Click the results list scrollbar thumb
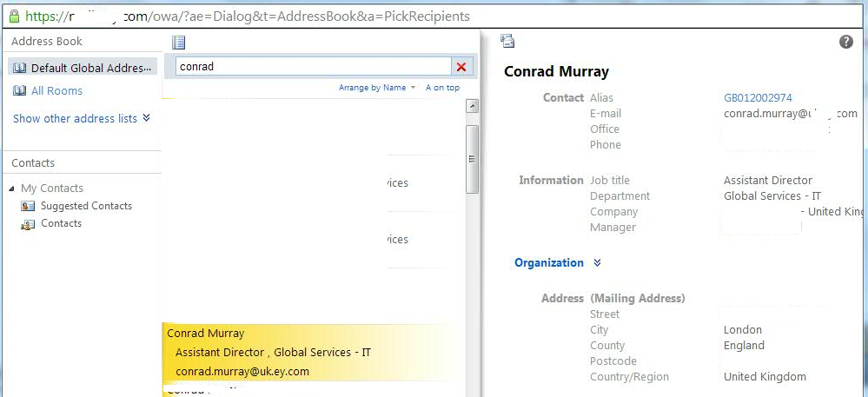The image size is (868, 397). (472, 159)
